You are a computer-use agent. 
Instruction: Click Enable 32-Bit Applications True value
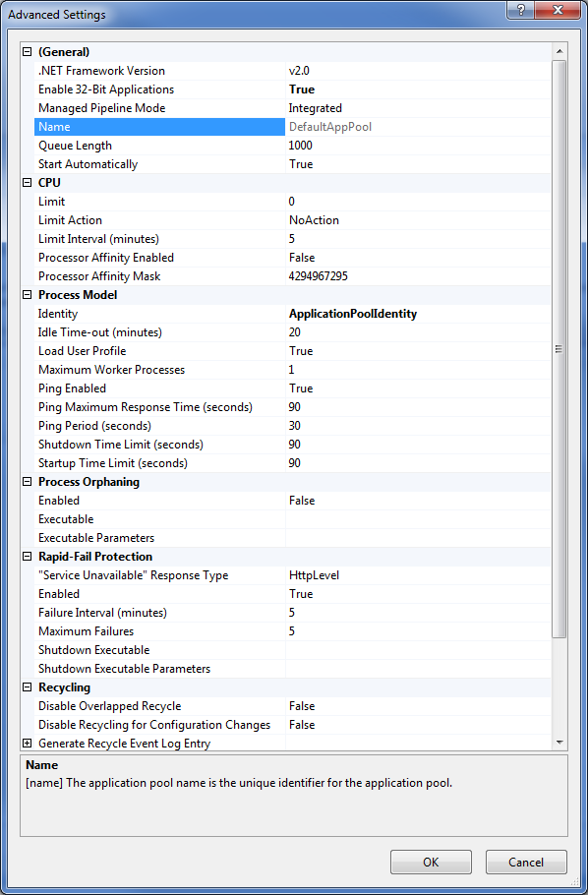click(302, 89)
